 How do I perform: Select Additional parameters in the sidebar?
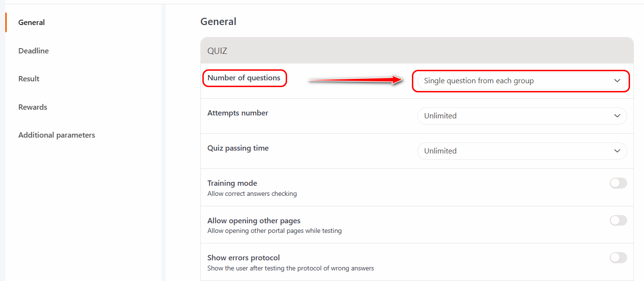pos(56,135)
